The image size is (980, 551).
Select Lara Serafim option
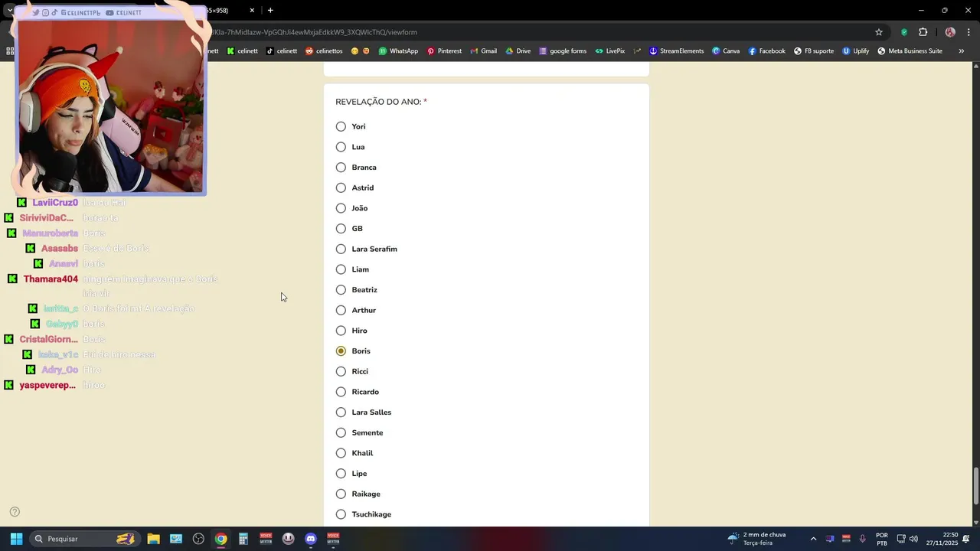(341, 249)
